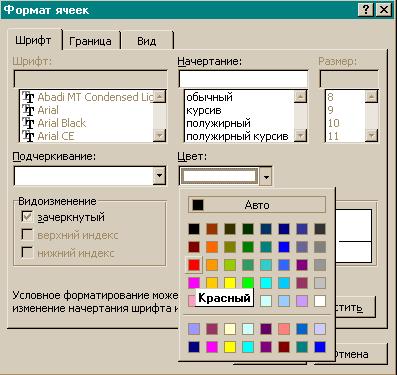Pick the dark red swatch above red
Viewport: 397px width, 375px height.
(x=194, y=247)
